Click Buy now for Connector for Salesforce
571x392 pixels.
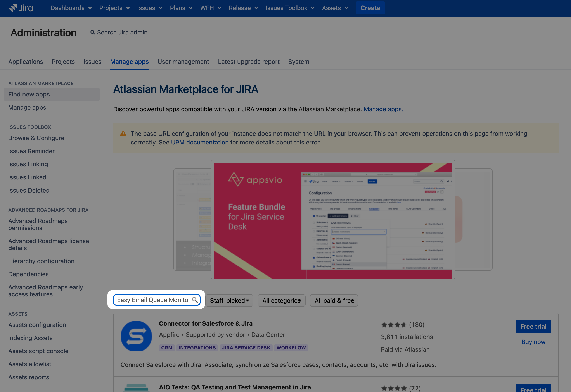pos(533,342)
